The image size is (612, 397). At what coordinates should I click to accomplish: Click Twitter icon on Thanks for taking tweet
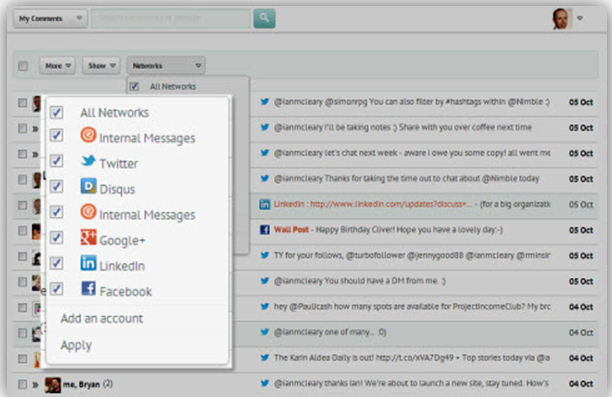(265, 178)
